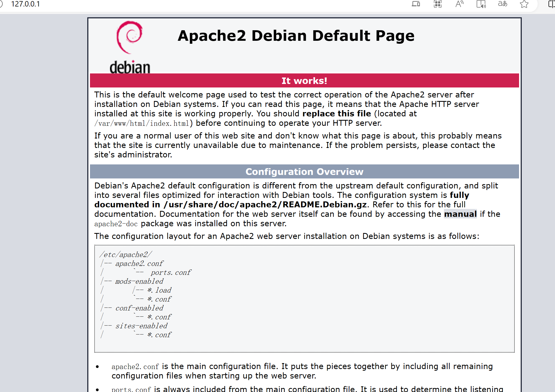Click the ports.conf bullet item text

click(307, 389)
